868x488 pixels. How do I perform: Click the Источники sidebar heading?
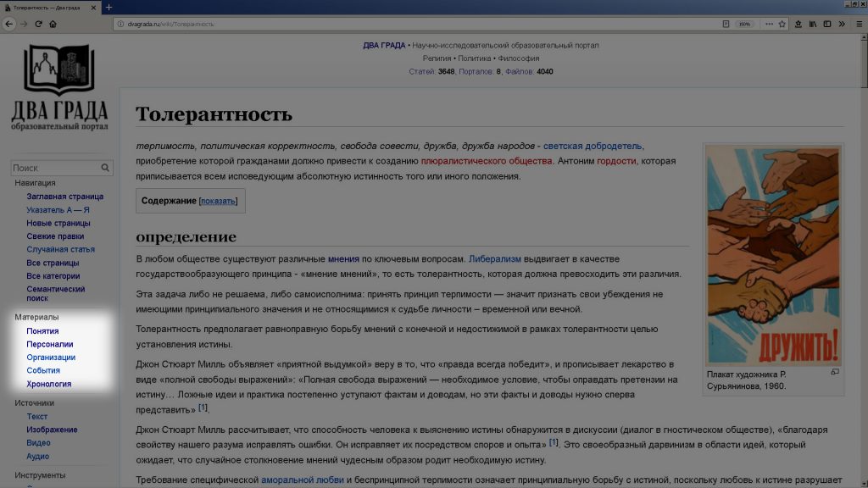pyautogui.click(x=34, y=403)
